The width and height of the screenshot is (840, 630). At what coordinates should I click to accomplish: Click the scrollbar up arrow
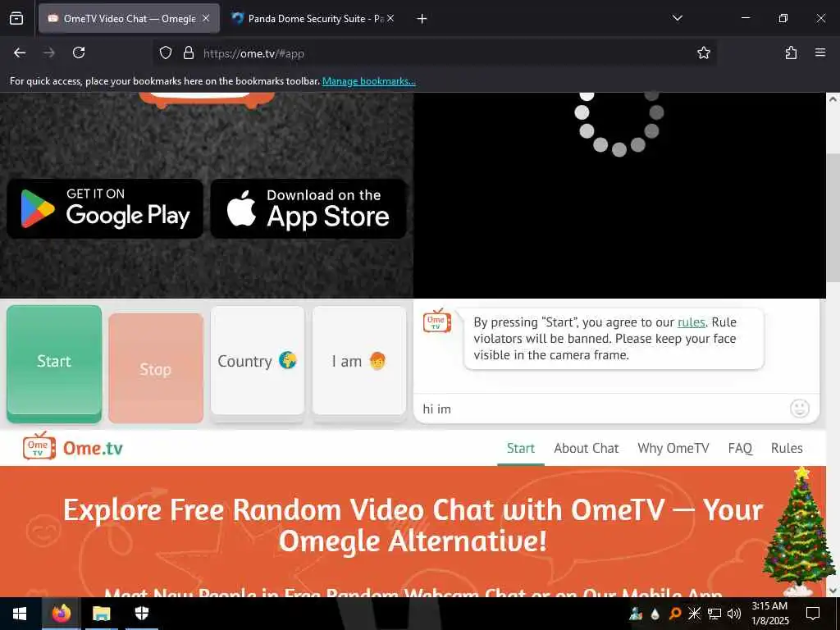[x=833, y=99]
